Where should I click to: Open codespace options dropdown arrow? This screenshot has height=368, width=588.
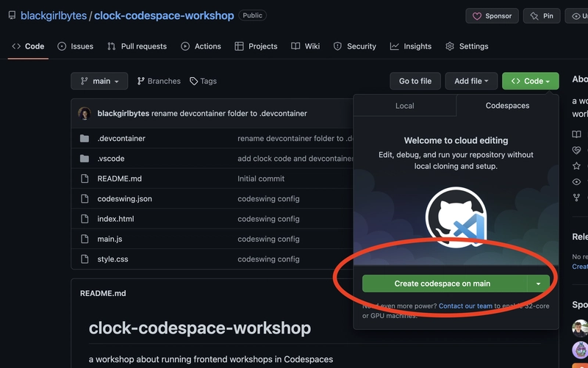click(539, 284)
